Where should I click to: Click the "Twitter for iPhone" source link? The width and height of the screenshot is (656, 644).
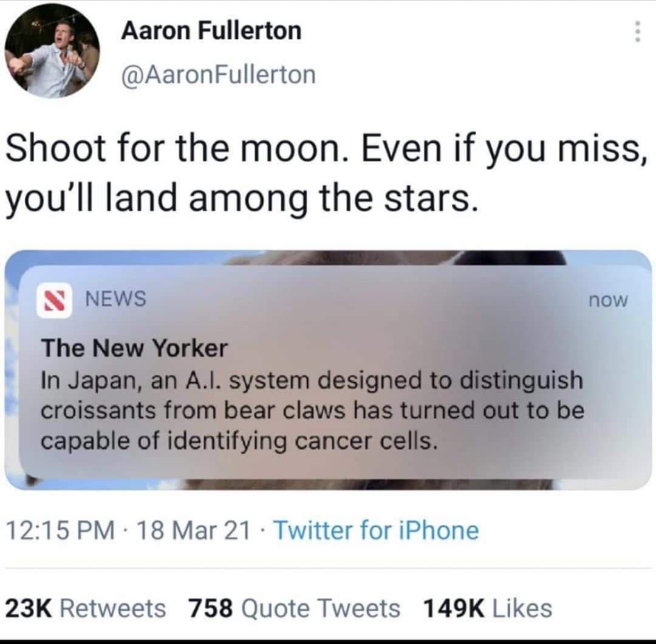point(376,530)
